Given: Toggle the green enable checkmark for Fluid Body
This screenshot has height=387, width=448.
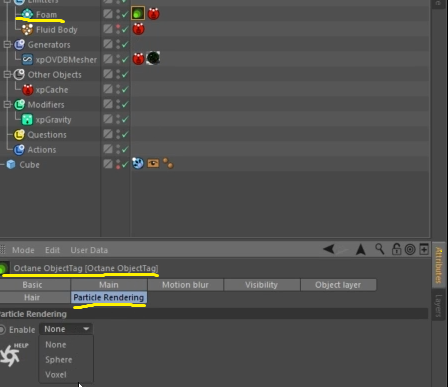Looking at the screenshot, I should (125, 30).
